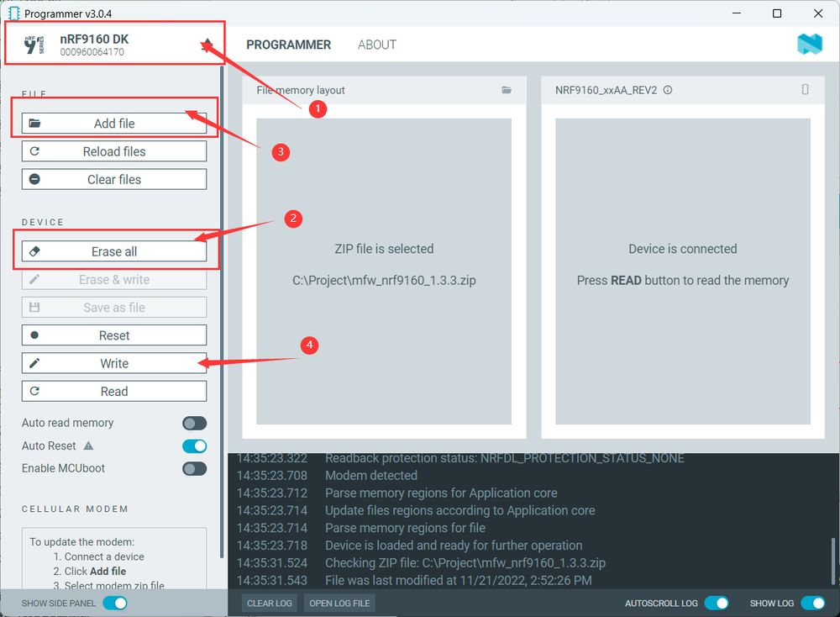The image size is (840, 617).
Task: Click the info icon next to NRF9160_xxAA_REV2
Action: click(x=668, y=90)
